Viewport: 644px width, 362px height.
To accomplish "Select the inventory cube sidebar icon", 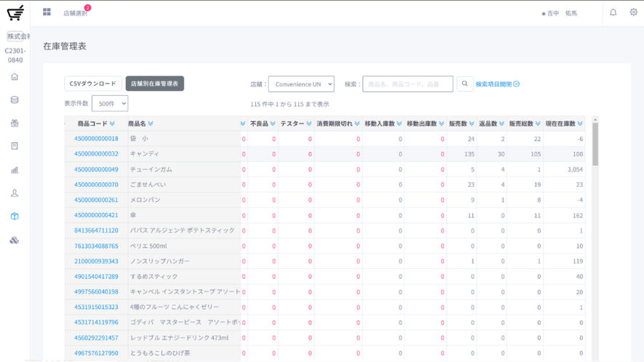I will pos(15,217).
